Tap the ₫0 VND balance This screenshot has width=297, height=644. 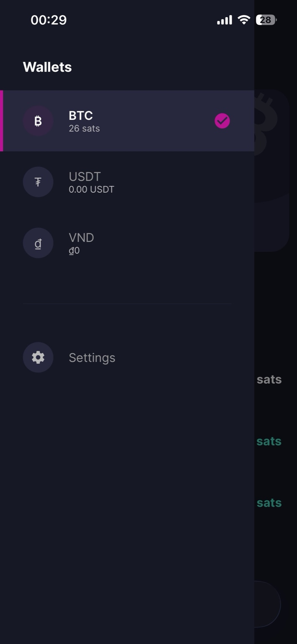point(74,251)
